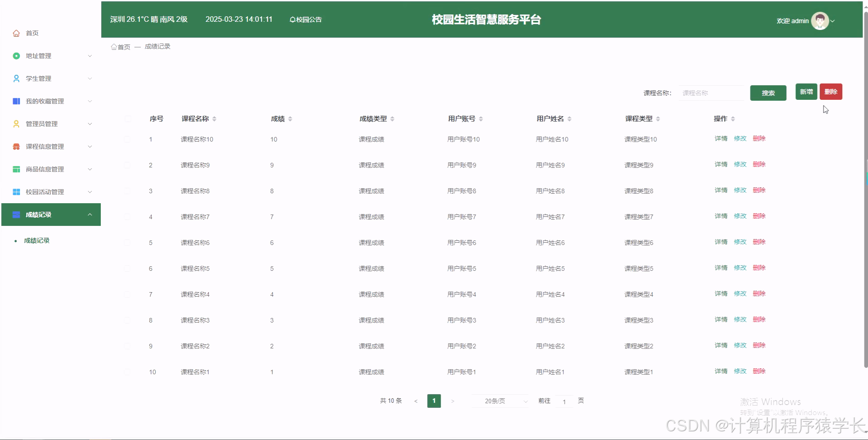Click the 商品信息管理 sidebar icon
The image size is (868, 440).
[x=16, y=169]
